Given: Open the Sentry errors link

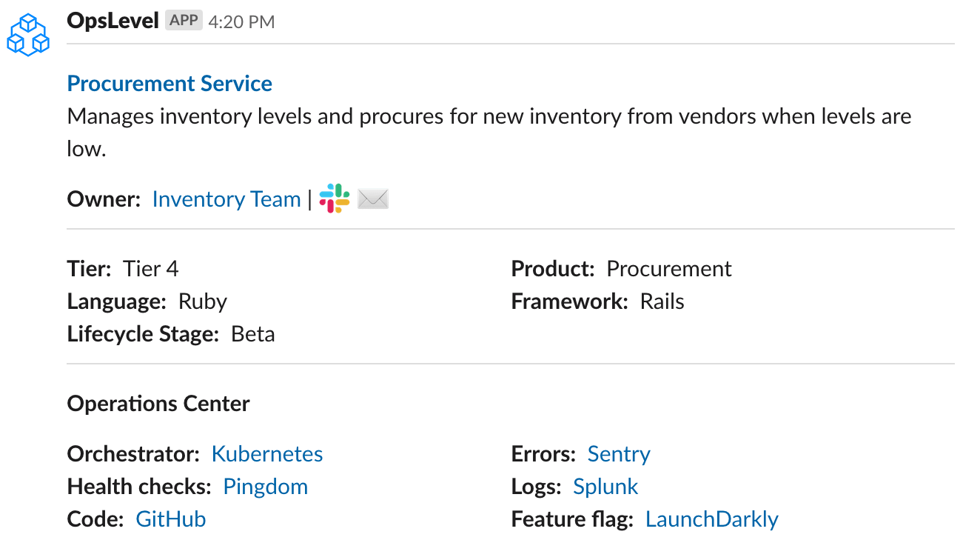Looking at the screenshot, I should point(619,453).
